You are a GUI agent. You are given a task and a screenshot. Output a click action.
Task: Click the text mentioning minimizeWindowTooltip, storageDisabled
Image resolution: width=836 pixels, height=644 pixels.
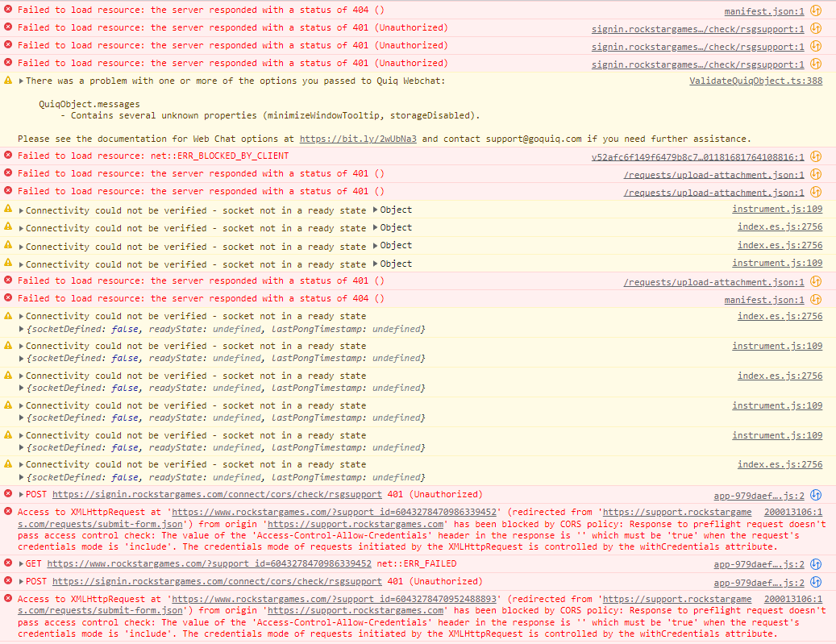(270, 115)
